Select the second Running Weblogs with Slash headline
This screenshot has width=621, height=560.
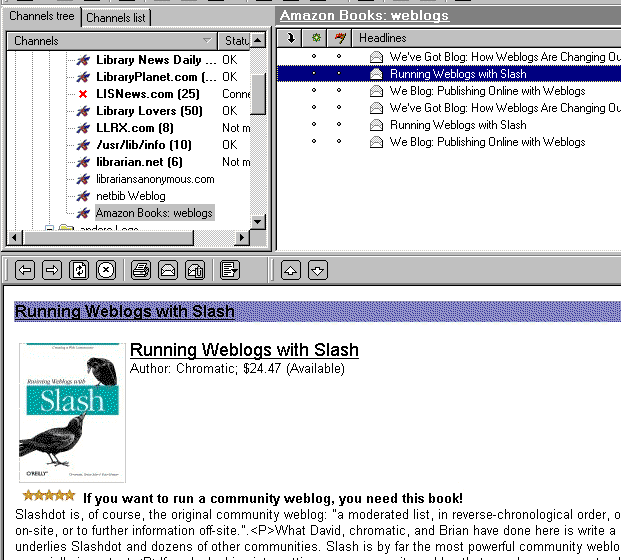pyautogui.click(x=458, y=125)
